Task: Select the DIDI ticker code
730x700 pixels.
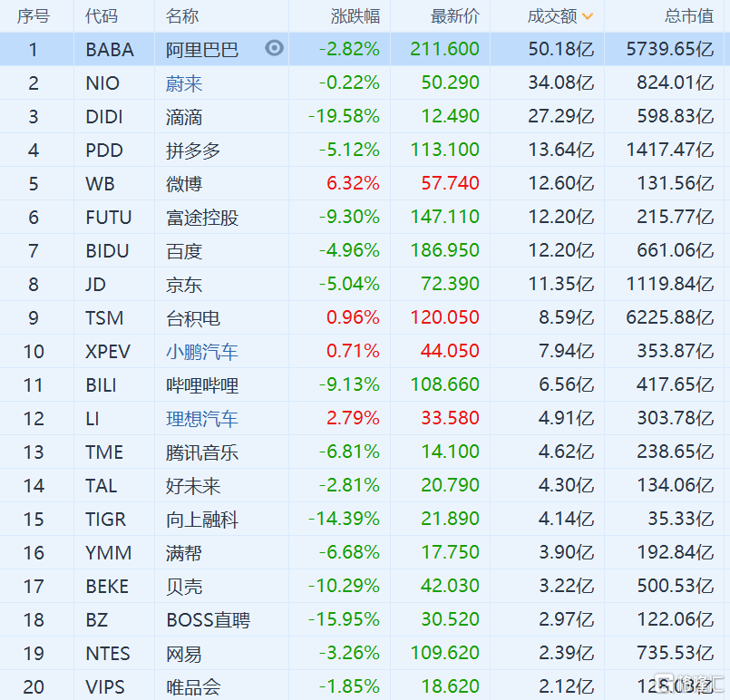Action: [104, 117]
